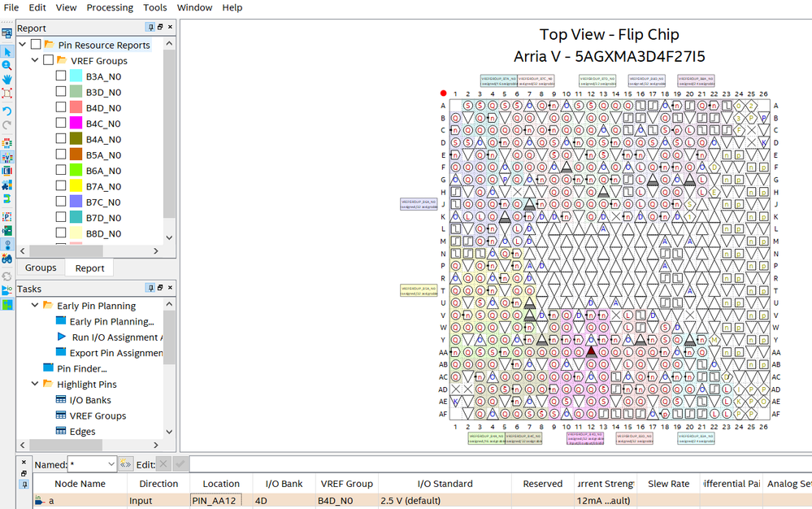Collapse the Highlight Pins folder
Viewport: 812px width, 509px height.
[35, 384]
